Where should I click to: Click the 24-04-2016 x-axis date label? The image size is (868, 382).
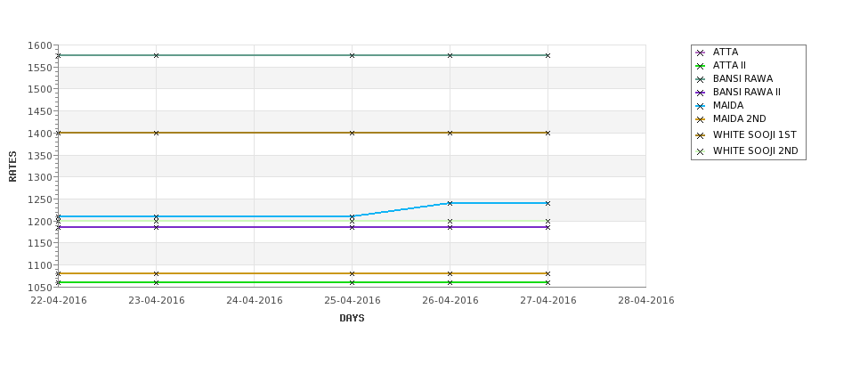tap(255, 300)
